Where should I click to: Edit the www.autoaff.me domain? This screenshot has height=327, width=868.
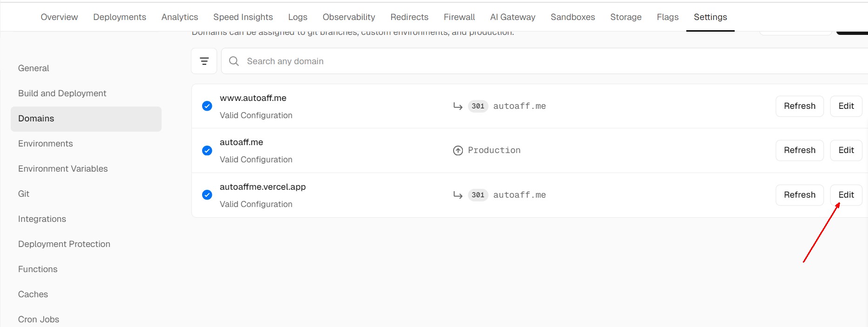pyautogui.click(x=846, y=106)
